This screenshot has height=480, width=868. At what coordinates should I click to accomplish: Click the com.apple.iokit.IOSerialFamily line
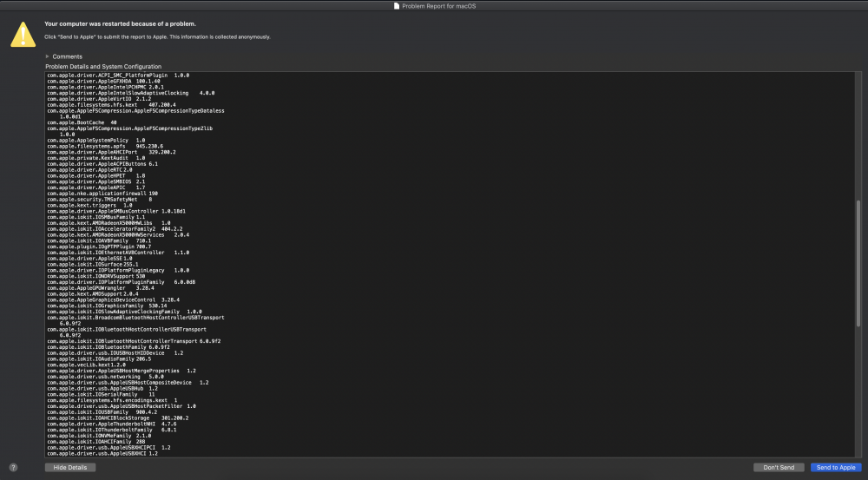(x=101, y=394)
